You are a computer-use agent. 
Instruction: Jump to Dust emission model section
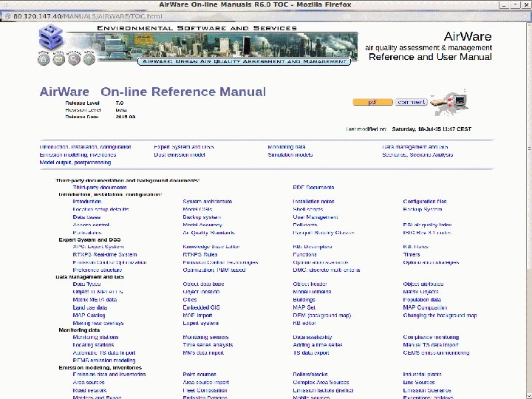[x=180, y=154]
